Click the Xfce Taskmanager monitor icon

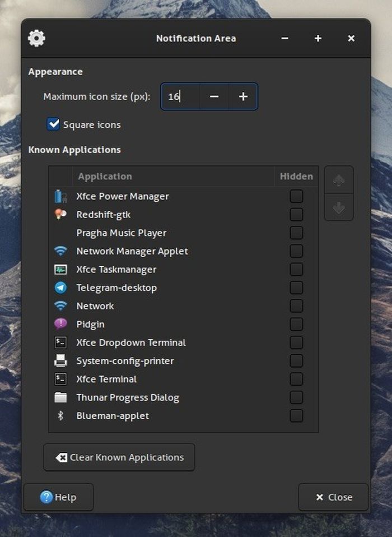click(x=60, y=270)
